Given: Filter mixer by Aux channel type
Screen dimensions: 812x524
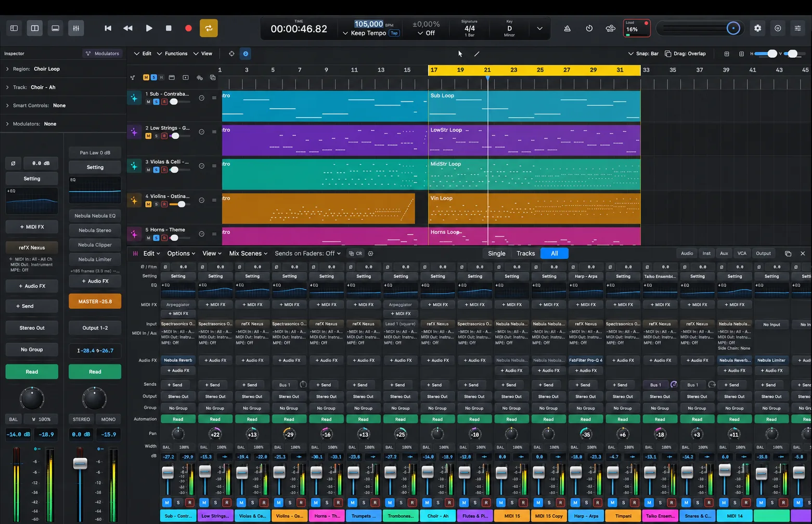Looking at the screenshot, I should (724, 254).
